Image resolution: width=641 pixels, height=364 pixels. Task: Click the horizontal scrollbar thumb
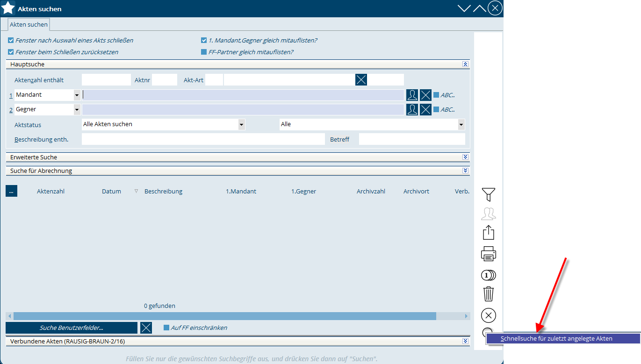224,316
